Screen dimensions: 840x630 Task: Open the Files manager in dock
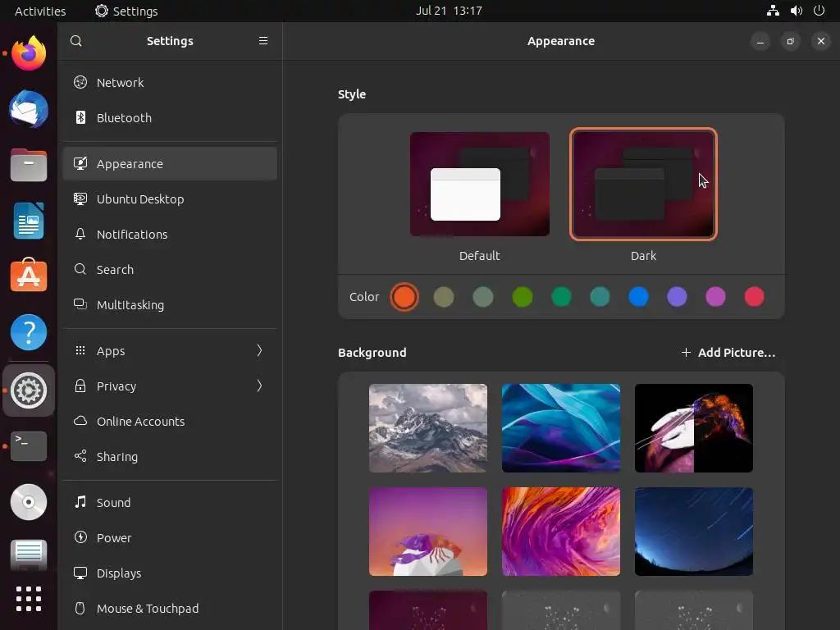click(x=29, y=165)
